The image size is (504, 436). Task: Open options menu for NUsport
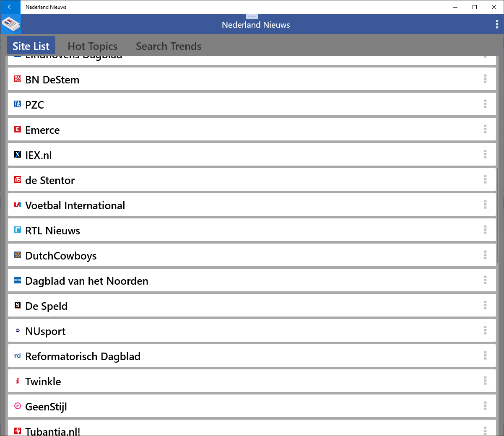click(485, 330)
